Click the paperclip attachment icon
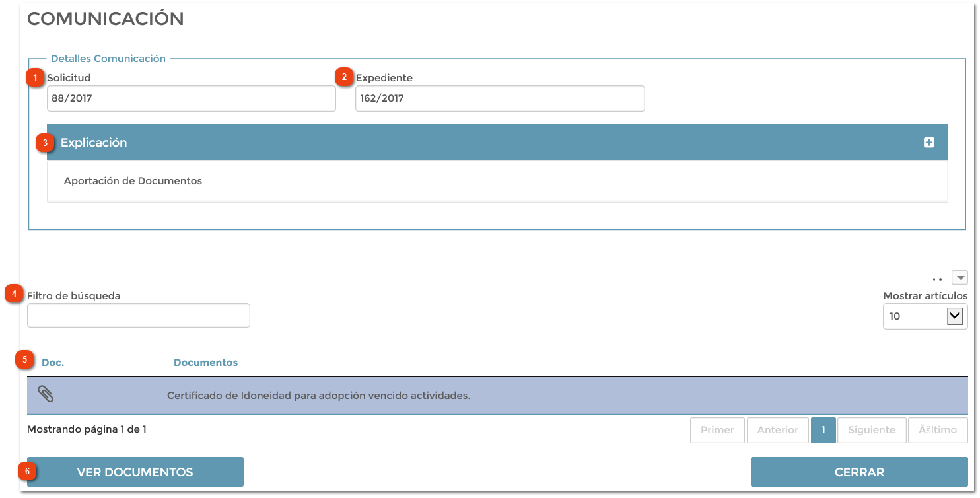 (46, 394)
